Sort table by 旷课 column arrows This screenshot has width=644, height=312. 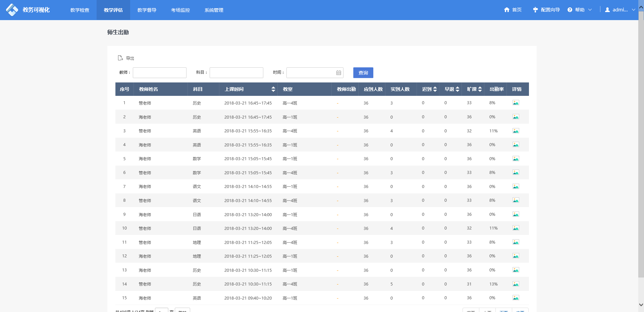pyautogui.click(x=480, y=89)
